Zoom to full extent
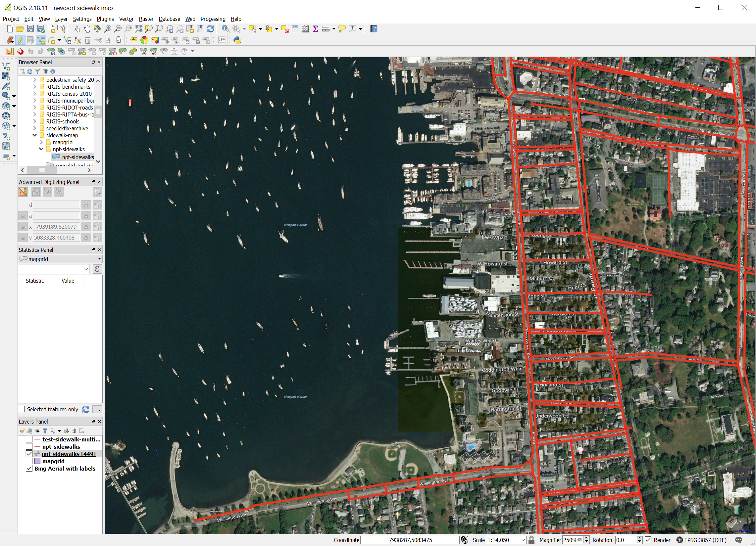Viewport: 756px width, 546px height. click(x=138, y=29)
